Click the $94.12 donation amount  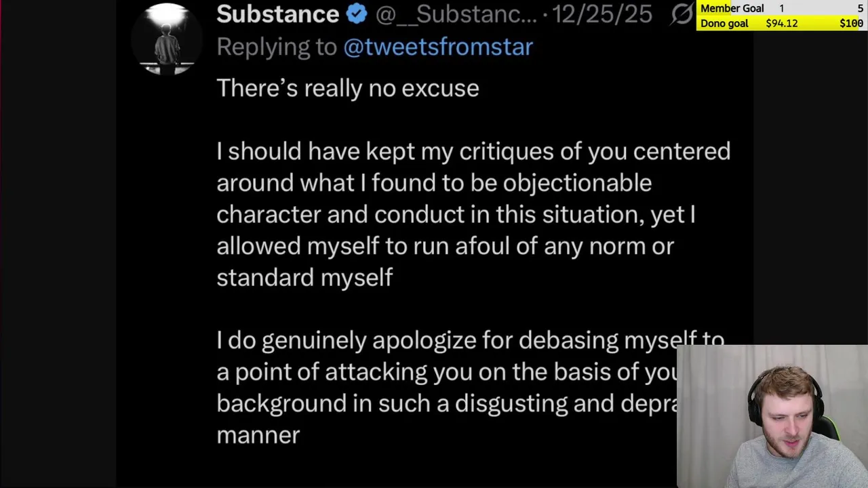(781, 23)
